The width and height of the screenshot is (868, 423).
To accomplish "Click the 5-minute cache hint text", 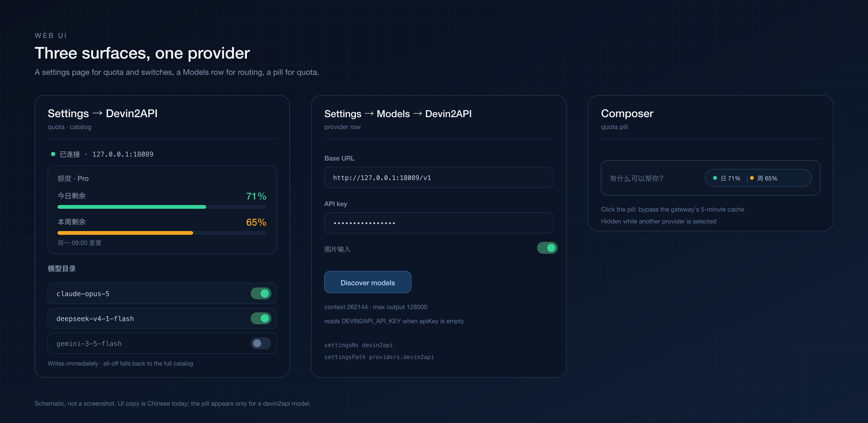I will (673, 209).
